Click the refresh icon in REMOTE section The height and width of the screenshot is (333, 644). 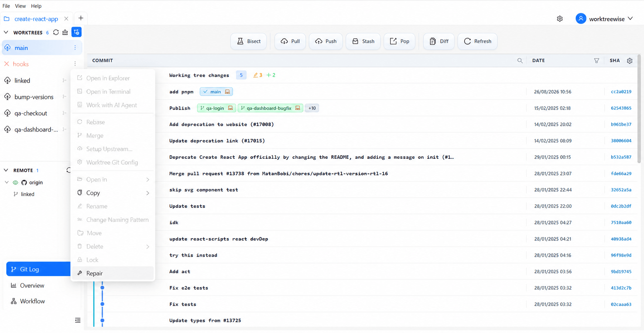click(69, 170)
